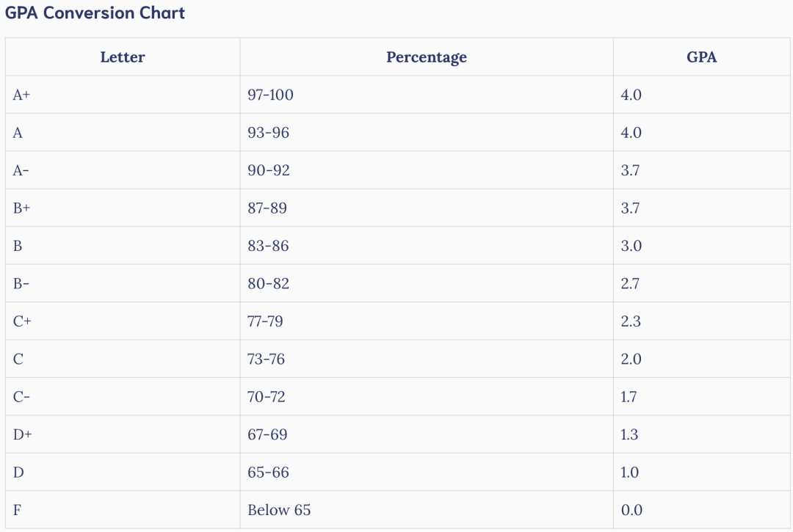Select the A+ letter cell
The width and height of the screenshot is (793, 532).
click(x=22, y=95)
